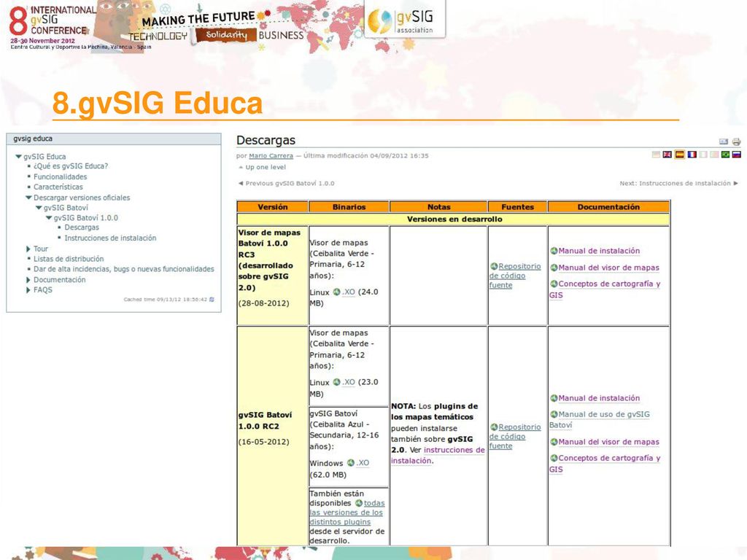Image resolution: width=747 pixels, height=560 pixels.
Task: Open Listas de distribución tree item
Action: tap(69, 259)
